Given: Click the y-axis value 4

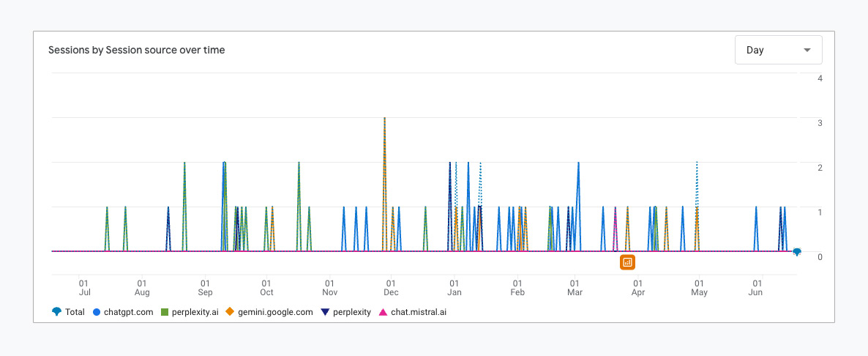Looking at the screenshot, I should point(820,78).
